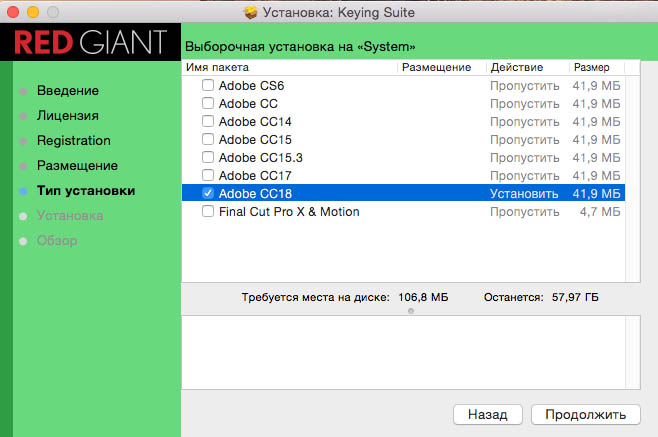Select the Adobe CC15 checkbox

click(x=208, y=139)
